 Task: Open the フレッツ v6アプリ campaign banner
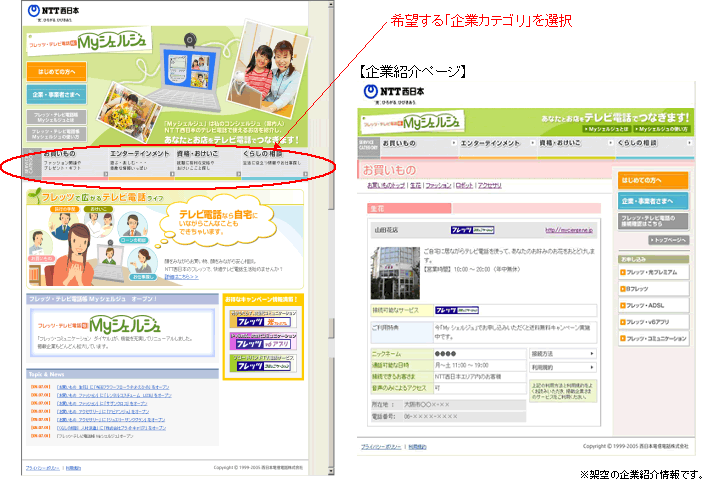click(x=263, y=341)
